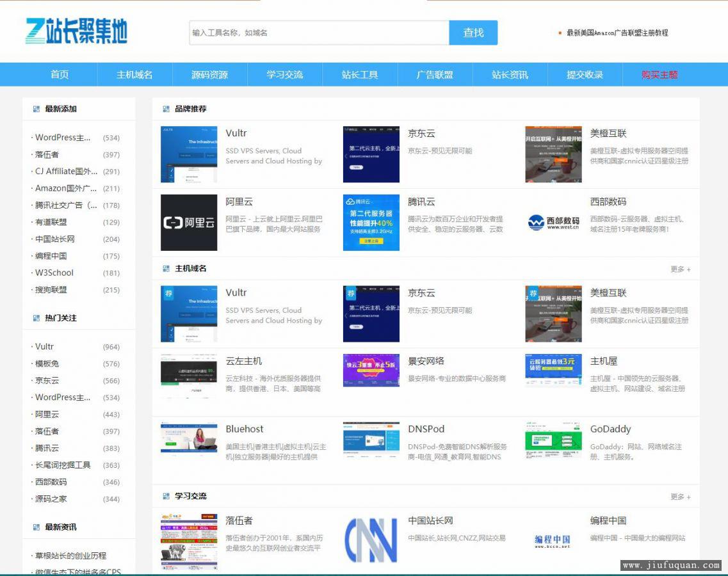
Task: Click the grid icon beside 最新添加
Action: pyautogui.click(x=36, y=109)
